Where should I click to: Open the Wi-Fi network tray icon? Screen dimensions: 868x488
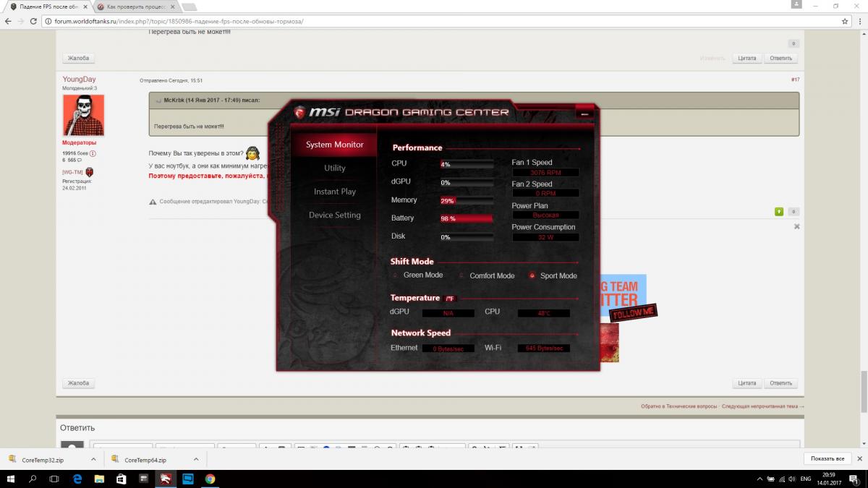783,479
